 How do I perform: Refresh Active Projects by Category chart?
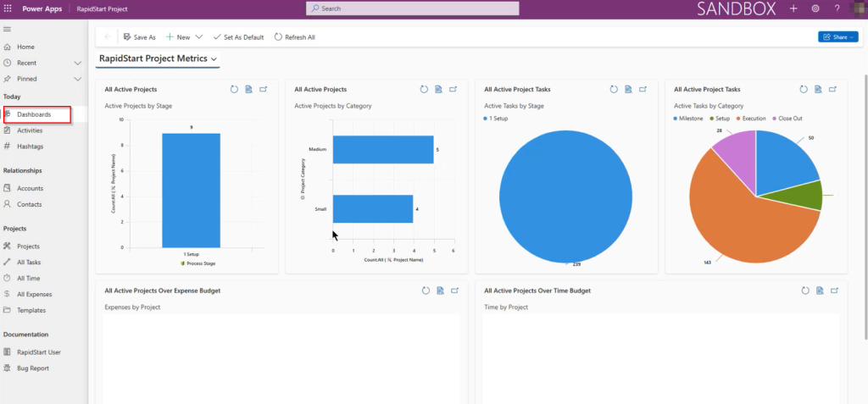[424, 89]
